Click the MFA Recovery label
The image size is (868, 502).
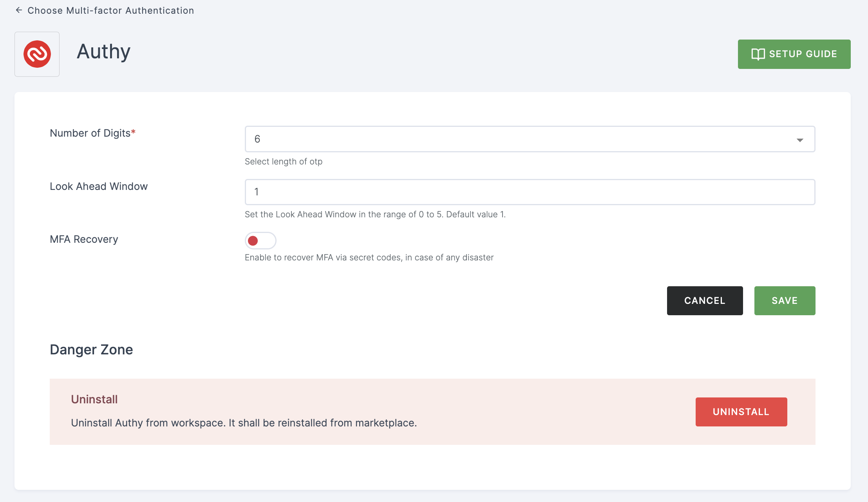click(84, 239)
